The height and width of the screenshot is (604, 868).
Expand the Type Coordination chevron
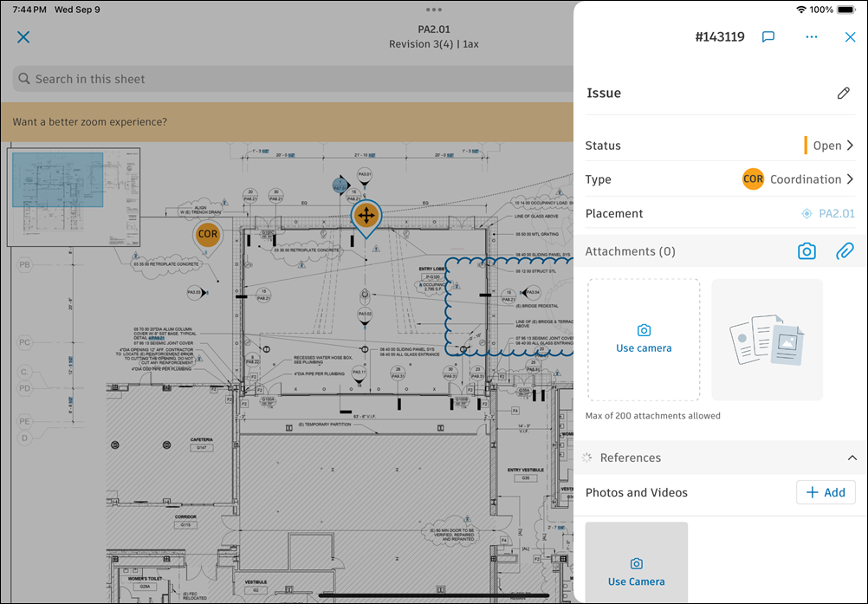tap(851, 179)
